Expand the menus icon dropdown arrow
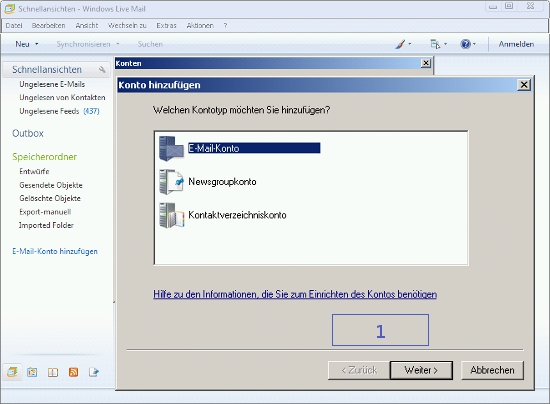Screen dimensions: 550x404 (445, 44)
